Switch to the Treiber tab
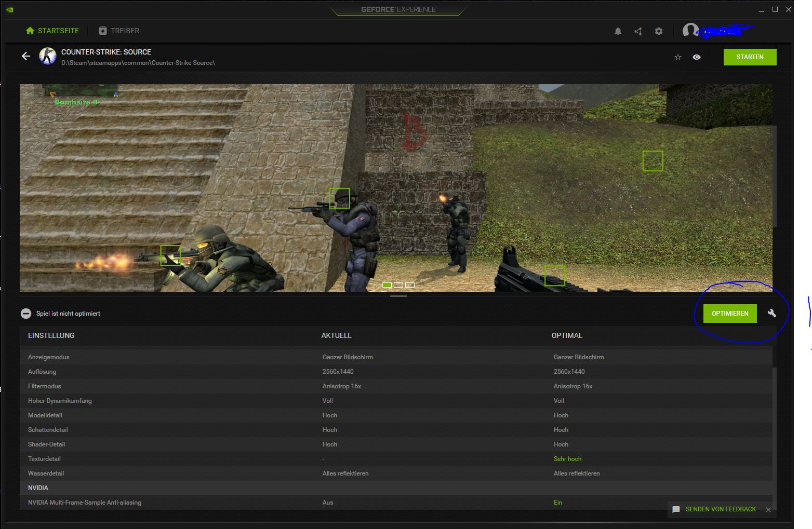812x529 pixels. pos(119,31)
